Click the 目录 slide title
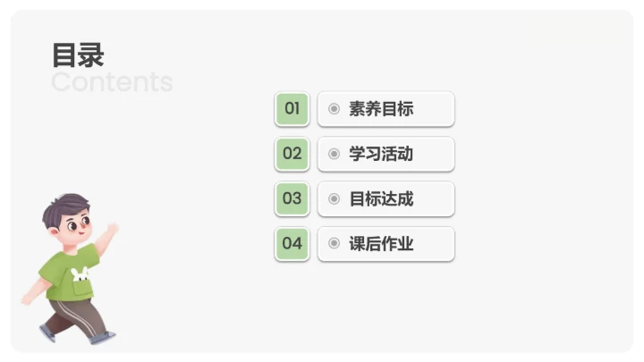 [x=78, y=55]
